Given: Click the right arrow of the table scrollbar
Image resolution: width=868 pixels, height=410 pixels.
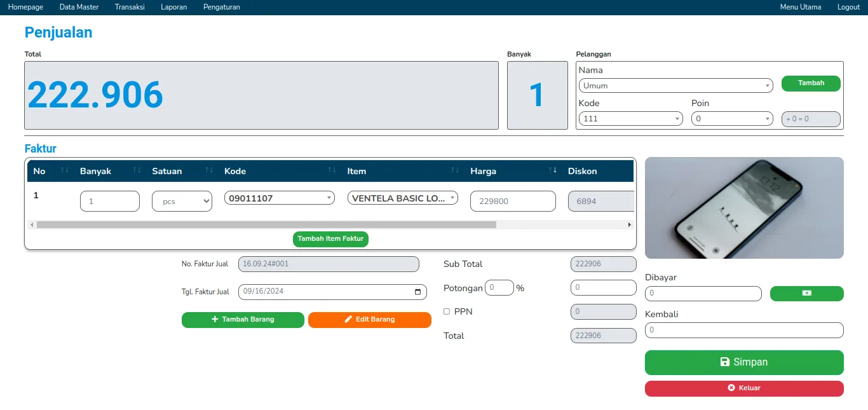Looking at the screenshot, I should coord(629,224).
